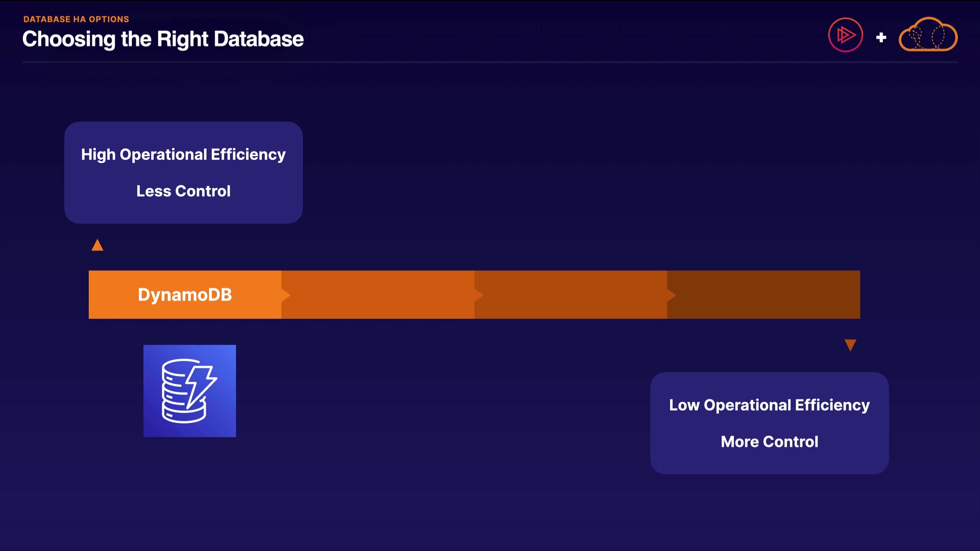Click the upward orange triangle marker

[x=97, y=246]
